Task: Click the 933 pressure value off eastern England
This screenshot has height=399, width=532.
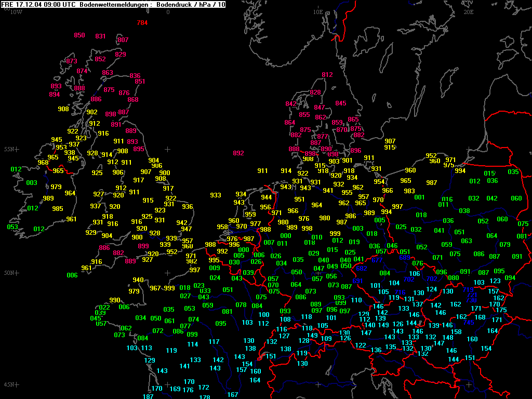Action: [x=216, y=195]
